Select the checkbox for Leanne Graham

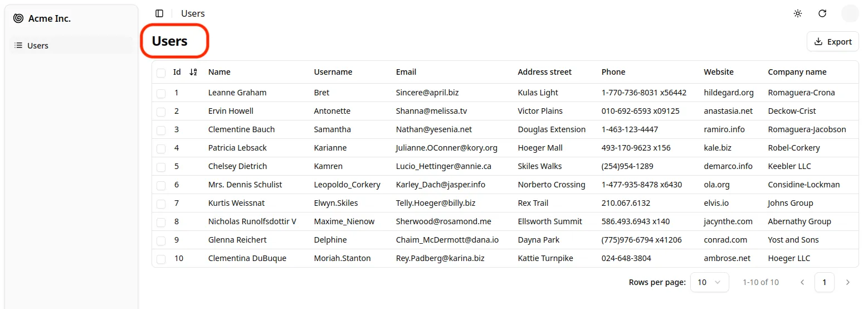161,93
